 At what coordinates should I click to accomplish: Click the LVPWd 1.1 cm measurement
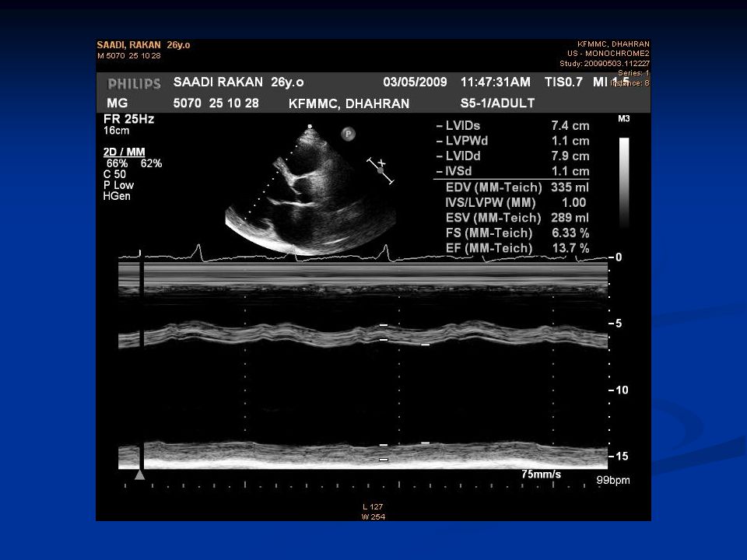tap(513, 141)
